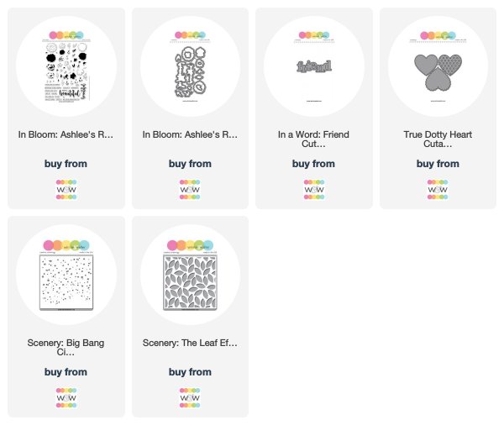Click the WOW logo under Scenery: The Leaf

[x=190, y=397]
